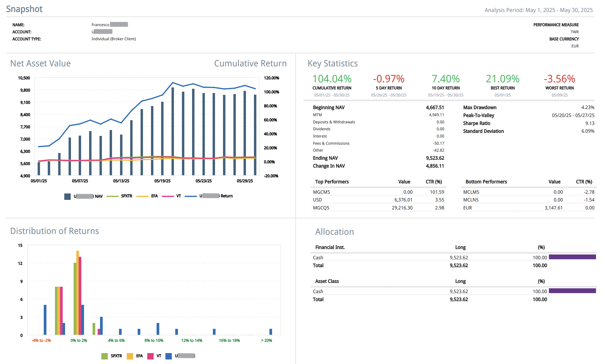Click the SPXTR green legend line marker
This screenshot has height=364, width=605.
point(112,196)
